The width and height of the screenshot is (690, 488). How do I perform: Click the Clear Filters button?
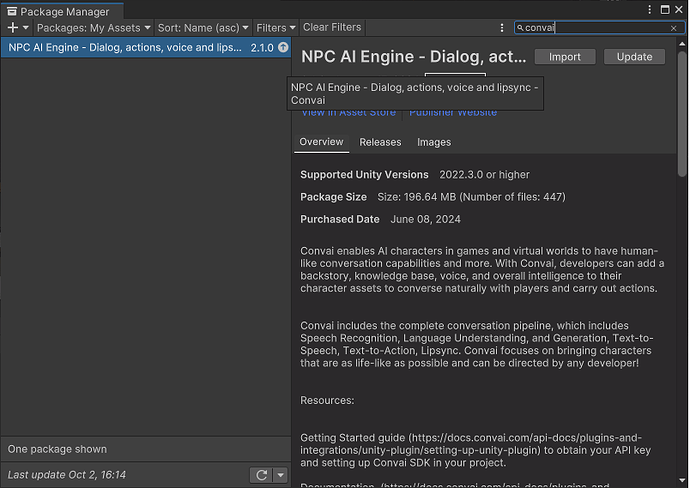pos(332,28)
